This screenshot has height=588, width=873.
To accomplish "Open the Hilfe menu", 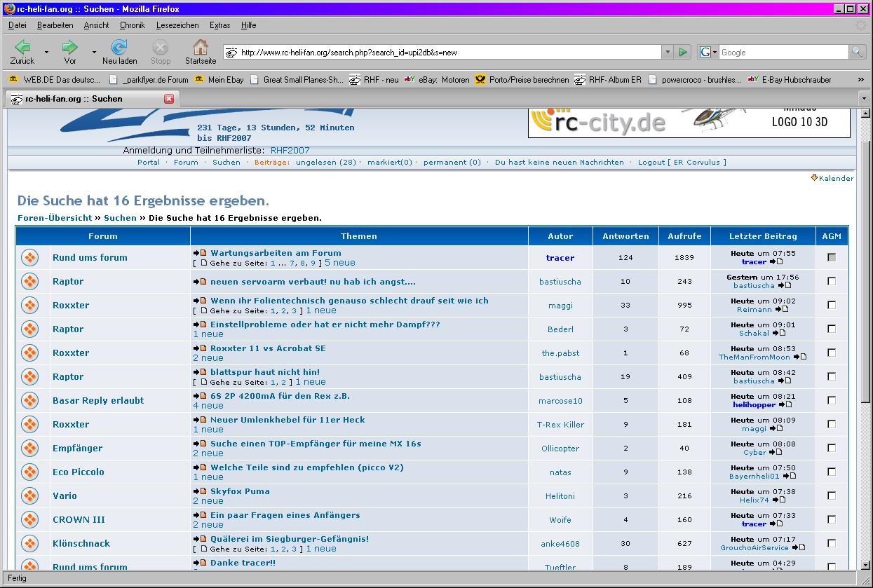I will pyautogui.click(x=249, y=25).
